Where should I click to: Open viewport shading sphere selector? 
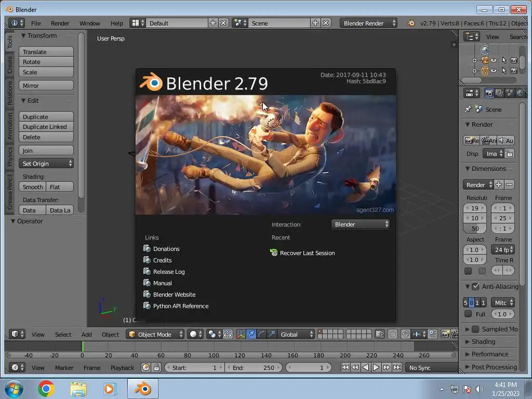pos(195,334)
